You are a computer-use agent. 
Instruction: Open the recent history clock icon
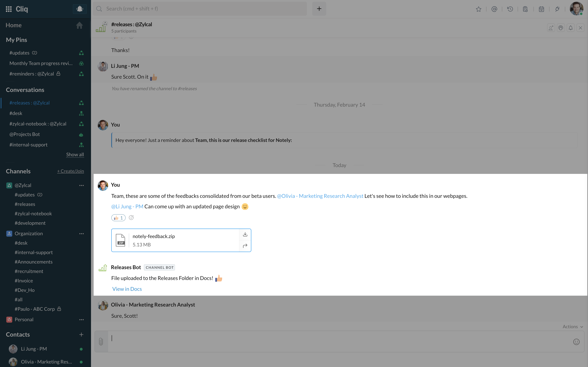pyautogui.click(x=510, y=9)
